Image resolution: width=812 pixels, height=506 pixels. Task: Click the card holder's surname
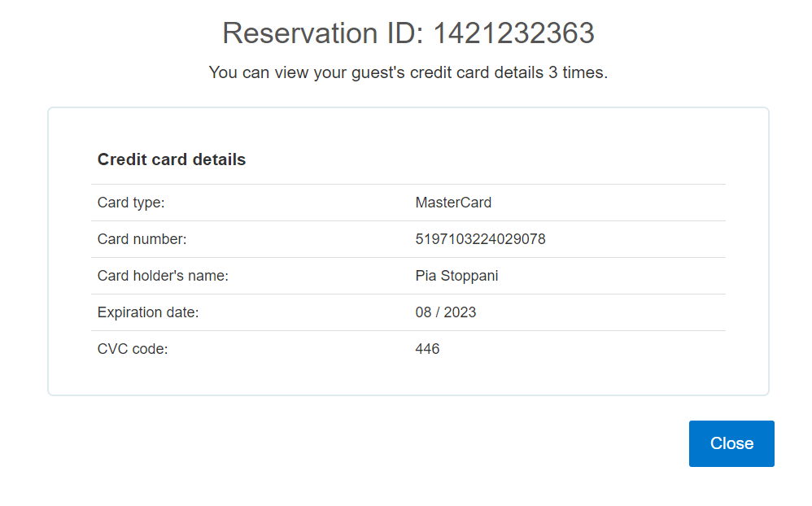(469, 276)
